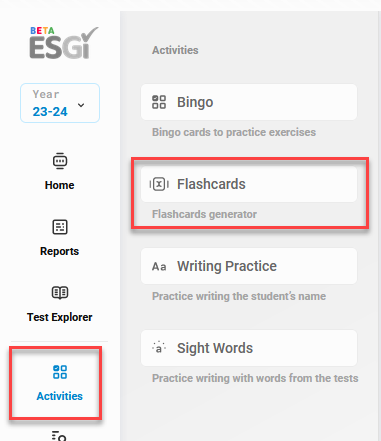Open the Reports icon in sidebar

click(60, 227)
